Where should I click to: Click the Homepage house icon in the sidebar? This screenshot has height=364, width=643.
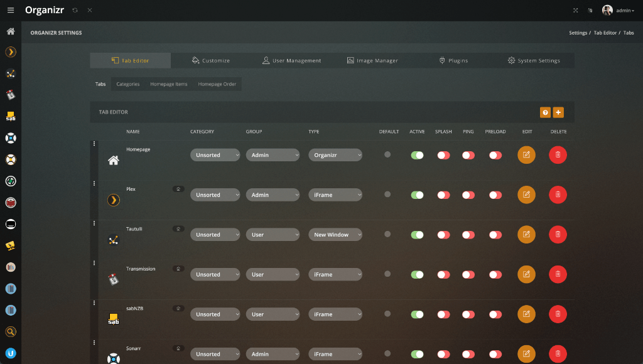tap(10, 30)
